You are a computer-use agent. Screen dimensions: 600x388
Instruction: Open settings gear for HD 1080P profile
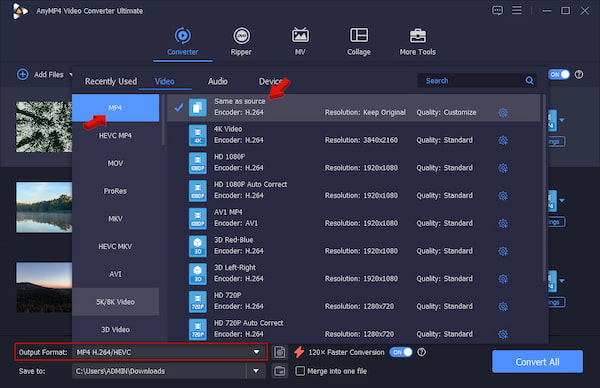click(503, 168)
